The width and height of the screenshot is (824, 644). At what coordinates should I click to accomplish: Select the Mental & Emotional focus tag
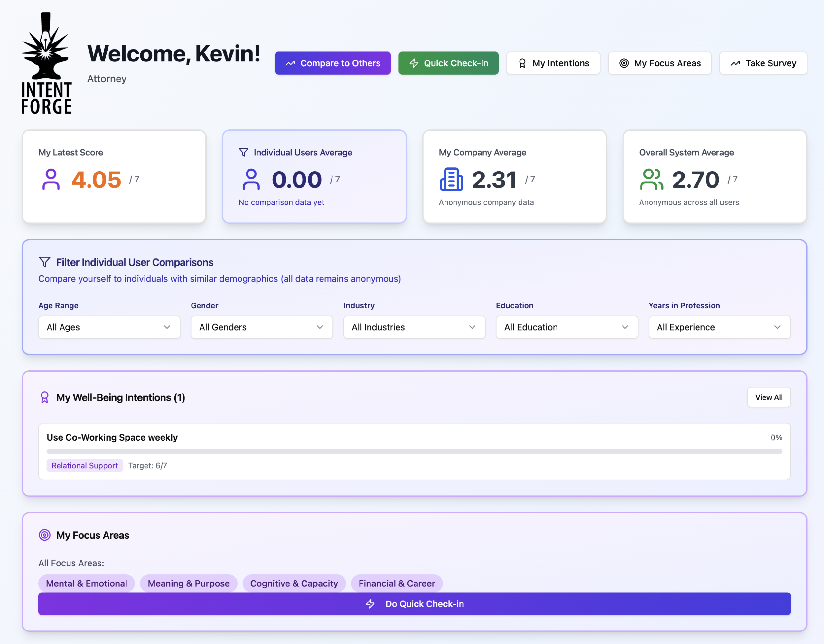pyautogui.click(x=86, y=583)
